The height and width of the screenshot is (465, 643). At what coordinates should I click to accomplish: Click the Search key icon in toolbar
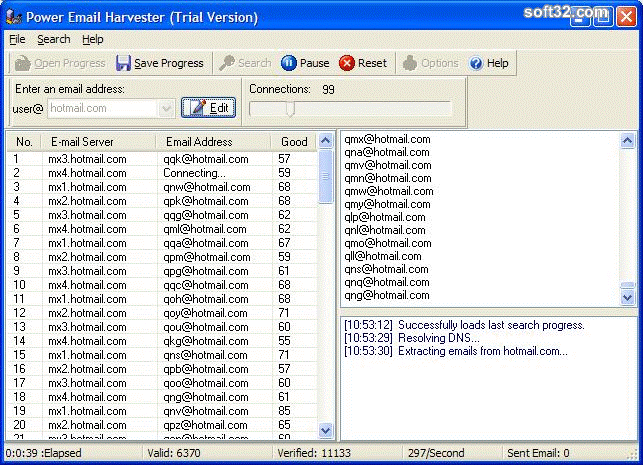click(x=227, y=63)
